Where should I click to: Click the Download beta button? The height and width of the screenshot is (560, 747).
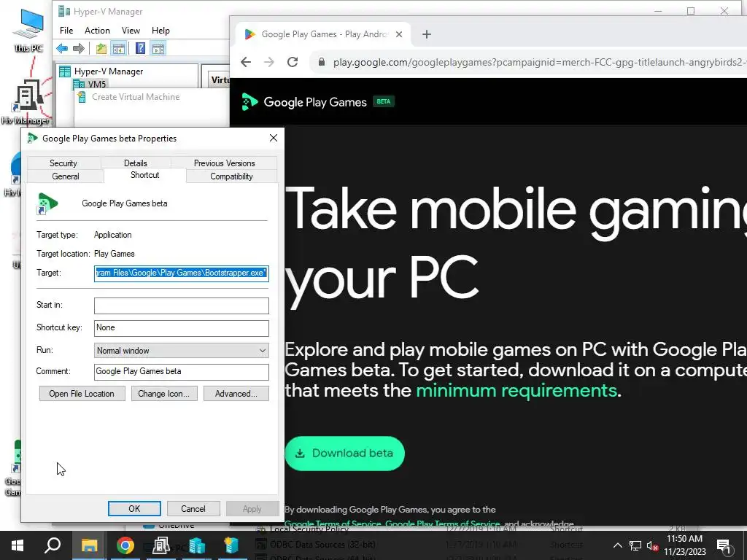pyautogui.click(x=345, y=454)
